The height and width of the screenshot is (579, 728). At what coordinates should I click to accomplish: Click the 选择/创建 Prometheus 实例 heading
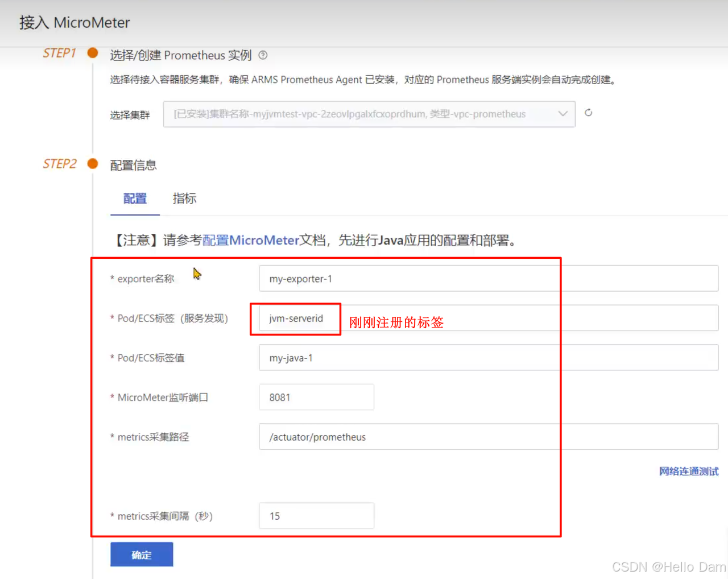[181, 55]
